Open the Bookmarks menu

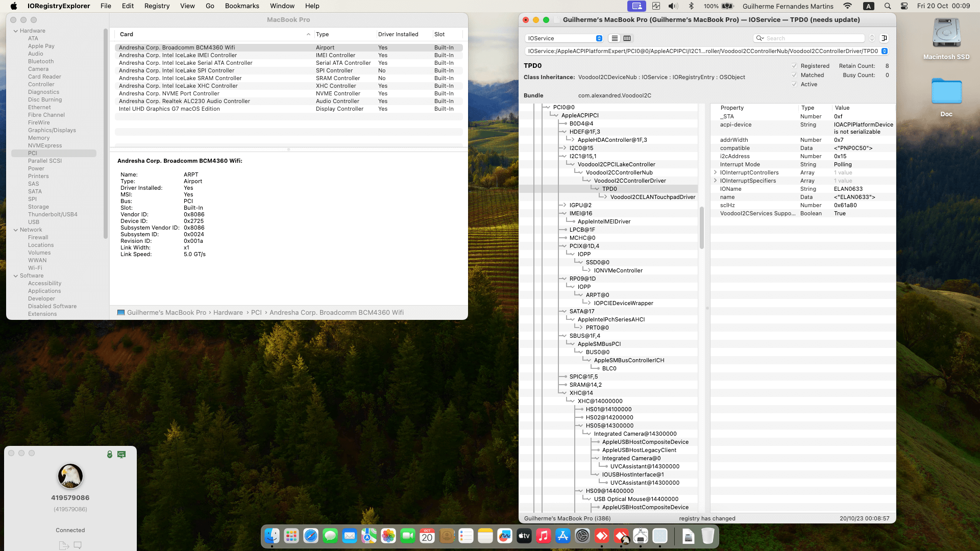tap(242, 6)
